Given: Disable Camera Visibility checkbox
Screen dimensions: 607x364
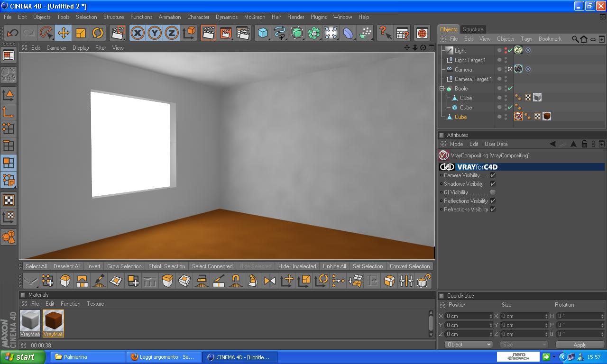Looking at the screenshot, I should tap(493, 175).
